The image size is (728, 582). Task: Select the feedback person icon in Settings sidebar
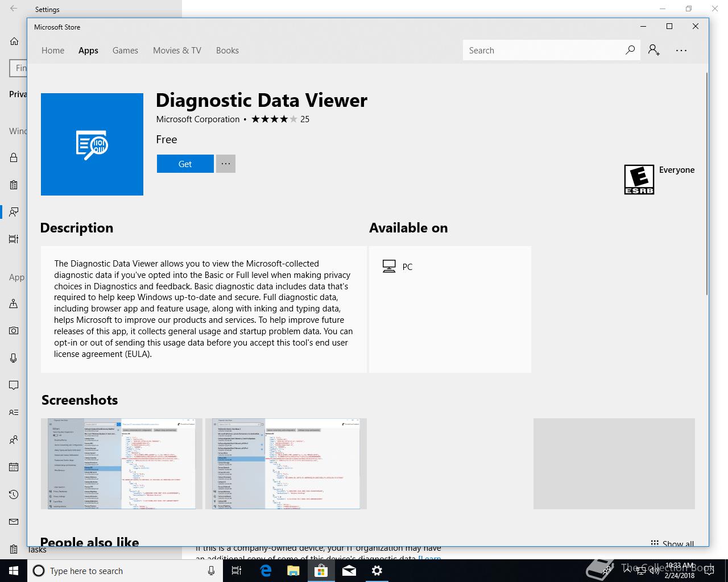[x=14, y=212]
